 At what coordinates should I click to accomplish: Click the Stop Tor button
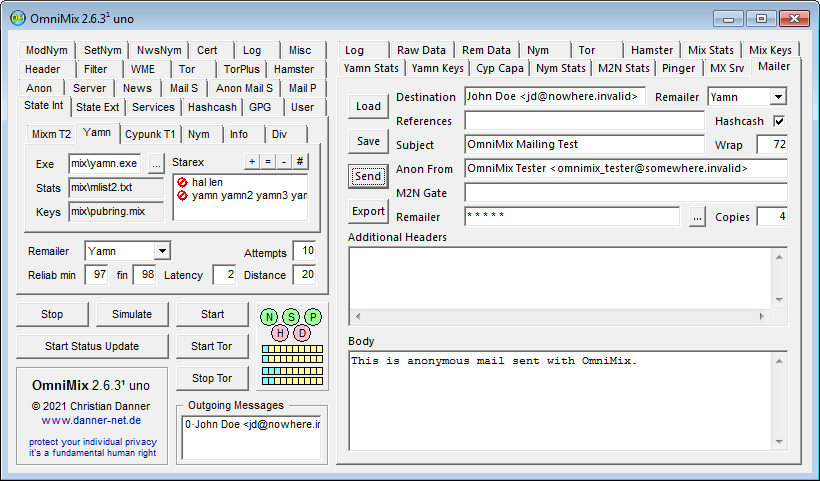click(212, 378)
